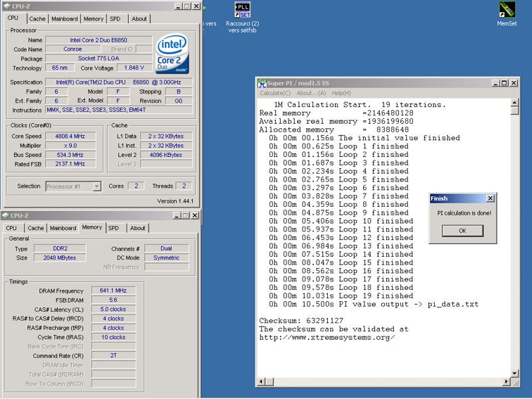Screen dimensions: 532x399
Task: Open the Calculate(C) menu in Super PI
Action: [275, 93]
